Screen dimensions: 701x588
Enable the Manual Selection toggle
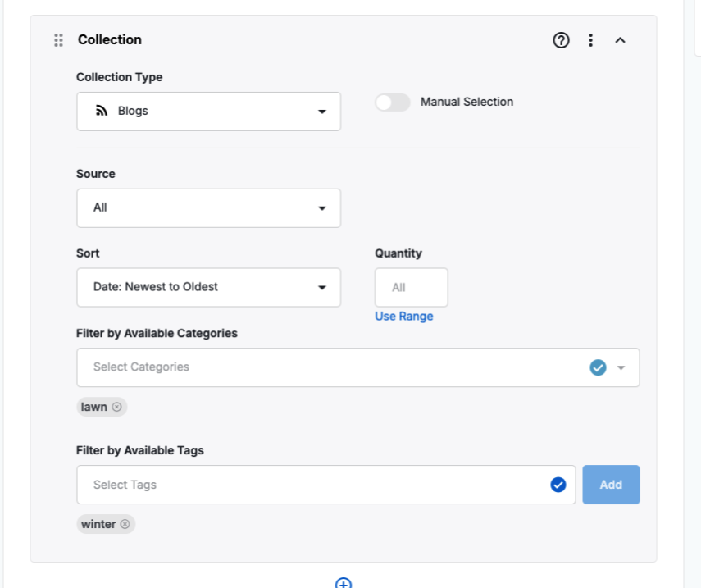[x=392, y=103]
